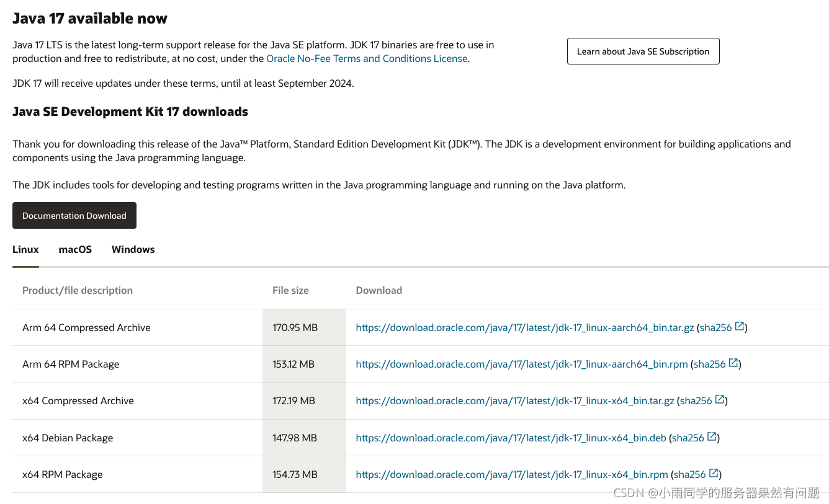The width and height of the screenshot is (829, 504).
Task: Select the x64 Compressed Archive cell
Action: click(137, 400)
